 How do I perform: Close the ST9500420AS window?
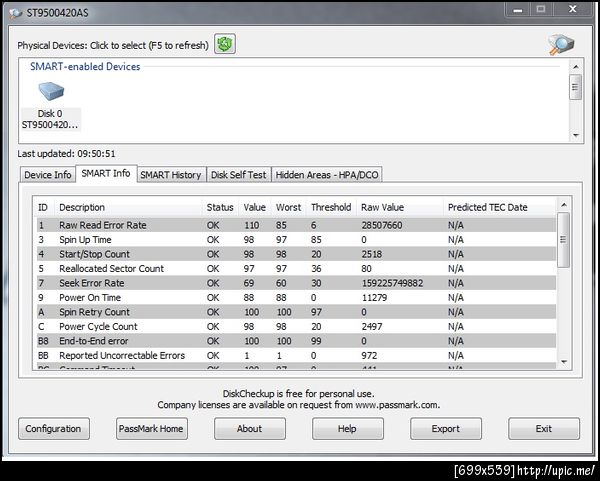(572, 9)
